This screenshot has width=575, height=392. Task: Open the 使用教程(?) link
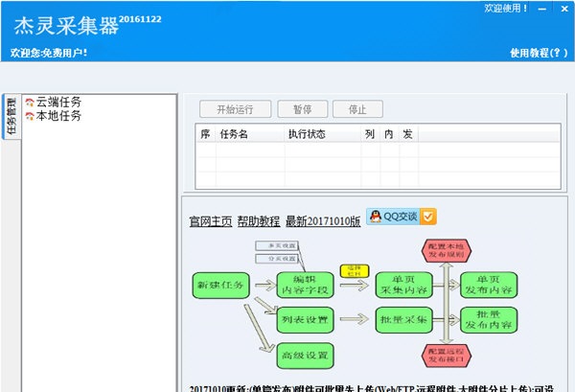[x=539, y=53]
